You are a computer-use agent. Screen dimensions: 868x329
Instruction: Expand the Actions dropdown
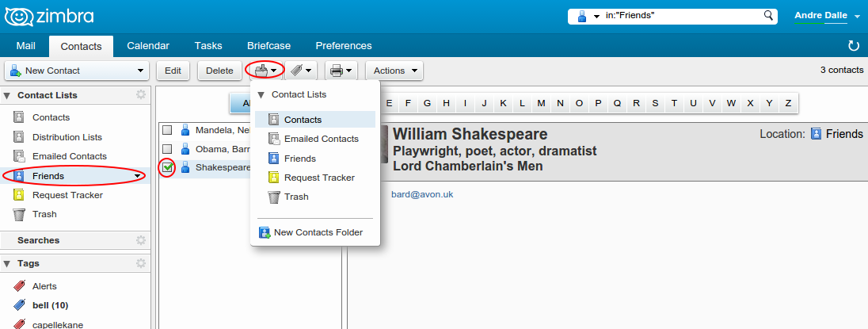tap(414, 71)
